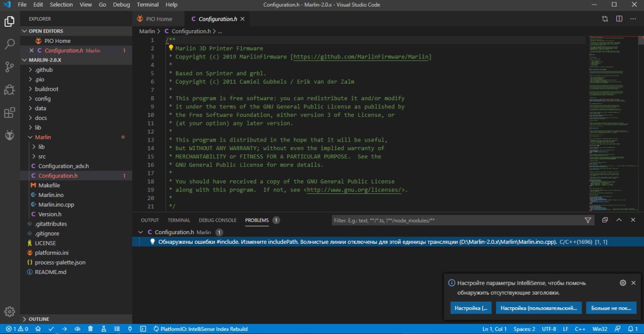This screenshot has width=644, height=334.
Task: Open the Explorer view in activity bar
Action: pyautogui.click(x=10, y=22)
